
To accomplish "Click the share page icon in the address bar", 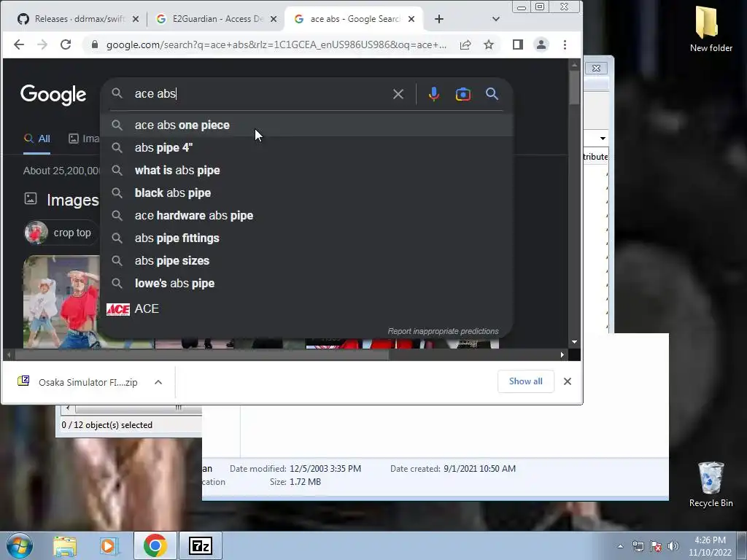I will pyautogui.click(x=465, y=44).
